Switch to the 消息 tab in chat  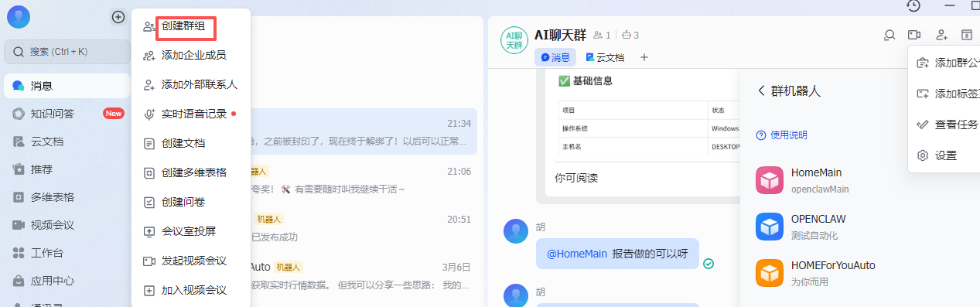coord(555,57)
